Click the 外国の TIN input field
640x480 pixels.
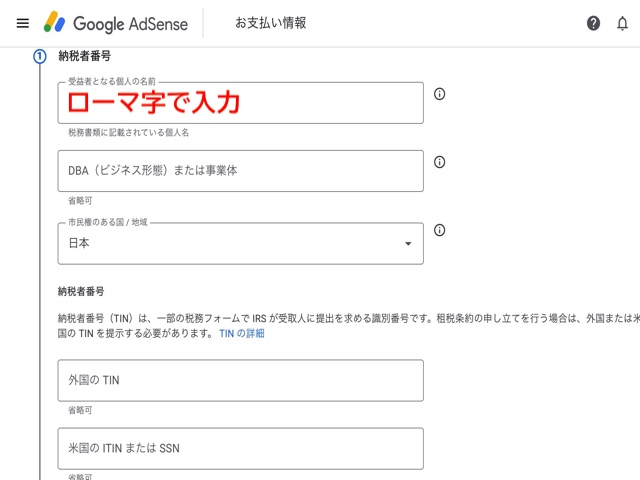coord(240,380)
